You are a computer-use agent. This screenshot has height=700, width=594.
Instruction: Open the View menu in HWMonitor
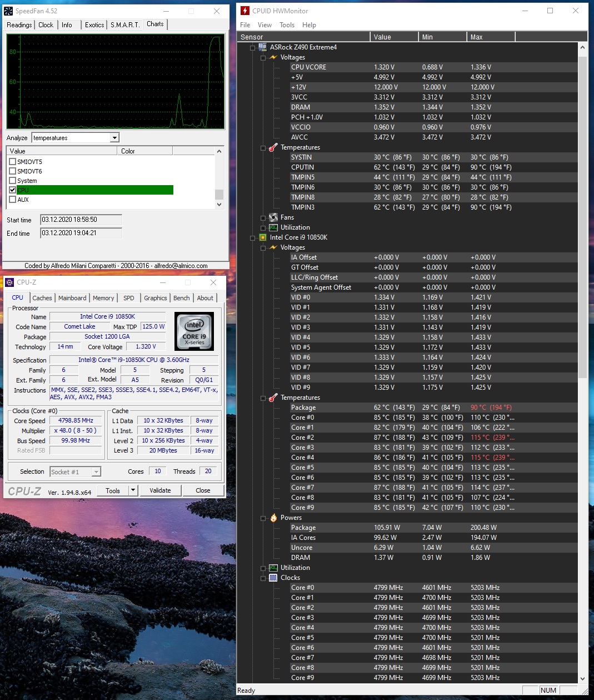264,25
